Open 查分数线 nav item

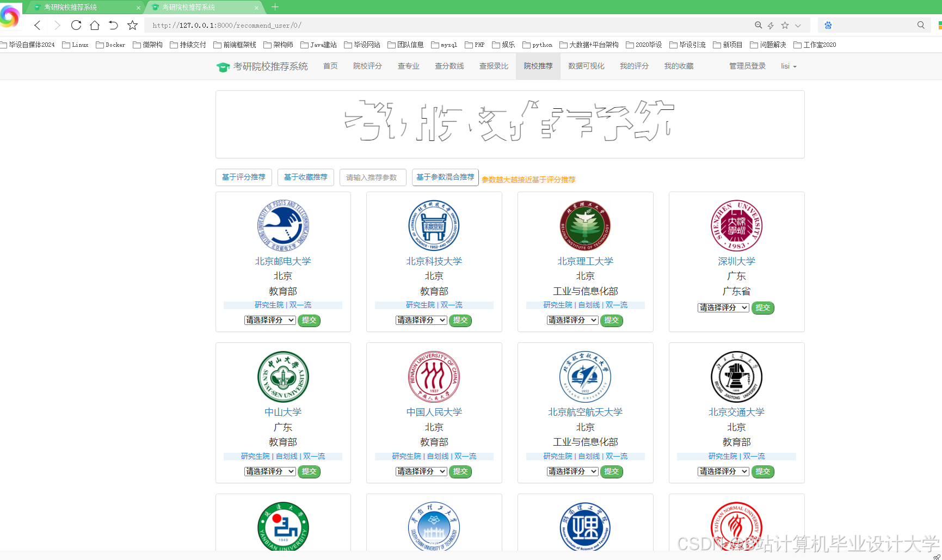(449, 66)
